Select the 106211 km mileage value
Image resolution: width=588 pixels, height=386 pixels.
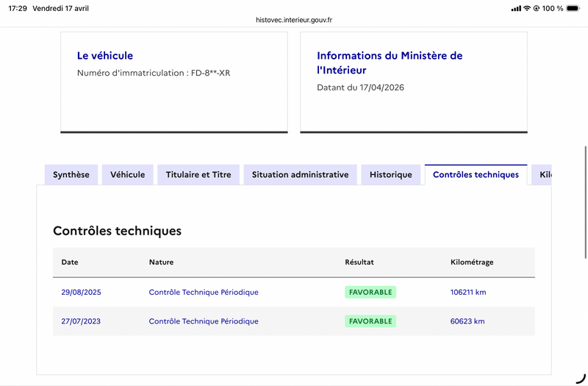click(468, 292)
